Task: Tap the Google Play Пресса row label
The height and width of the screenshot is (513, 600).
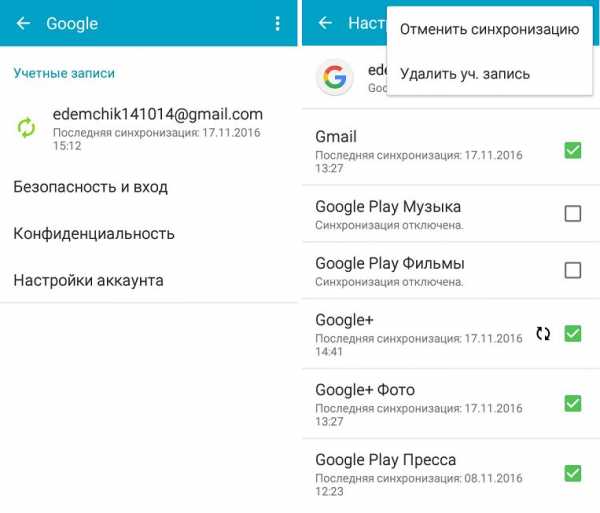Action: (385, 460)
